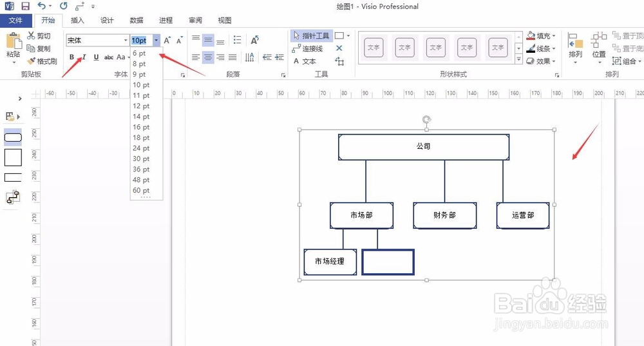
Task: Select the open rectangle stencil shape
Action: [x=13, y=178]
